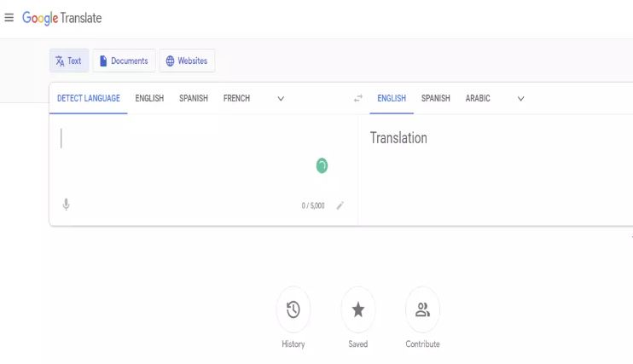Screen dimensions: 633x364
Task: Open handwriting pencil input tool
Action: coord(340,205)
